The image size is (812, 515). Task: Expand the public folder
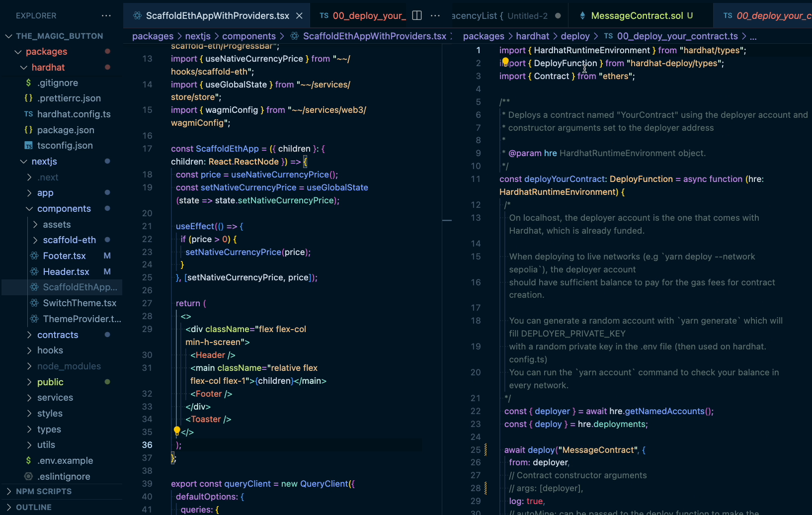(29, 382)
